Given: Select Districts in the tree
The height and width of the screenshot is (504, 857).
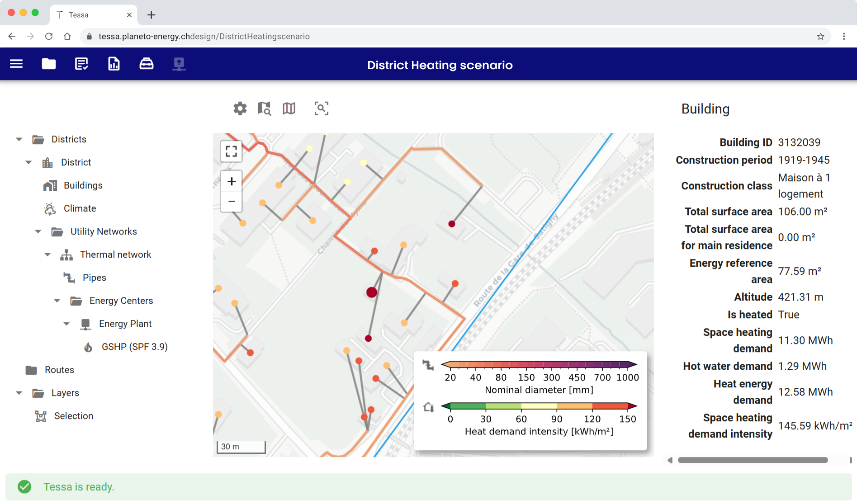Looking at the screenshot, I should 69,139.
